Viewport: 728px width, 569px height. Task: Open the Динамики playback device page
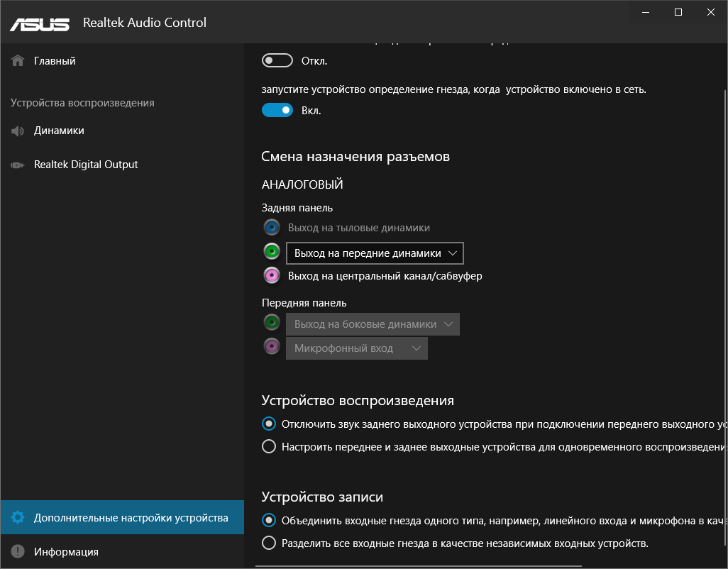click(59, 131)
